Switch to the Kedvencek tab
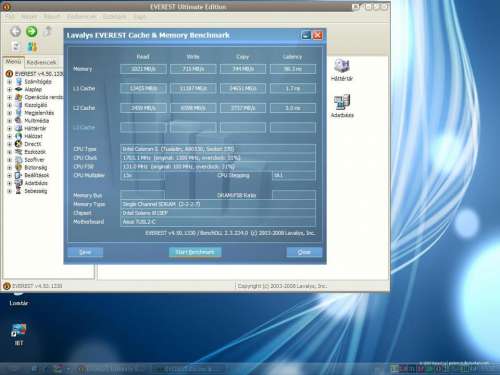Viewport: 500px width, 375px height. click(41, 62)
